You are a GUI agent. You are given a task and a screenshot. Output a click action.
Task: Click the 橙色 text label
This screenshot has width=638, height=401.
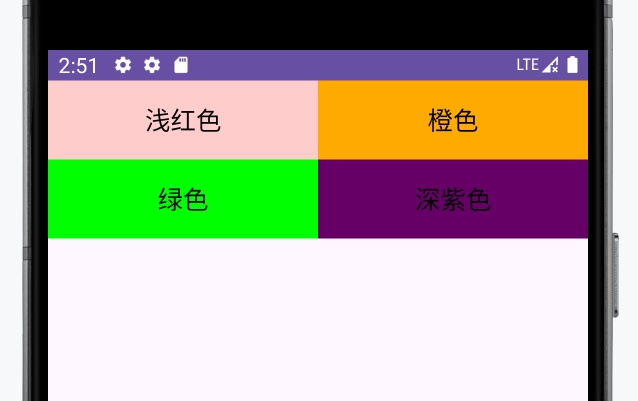pos(453,121)
